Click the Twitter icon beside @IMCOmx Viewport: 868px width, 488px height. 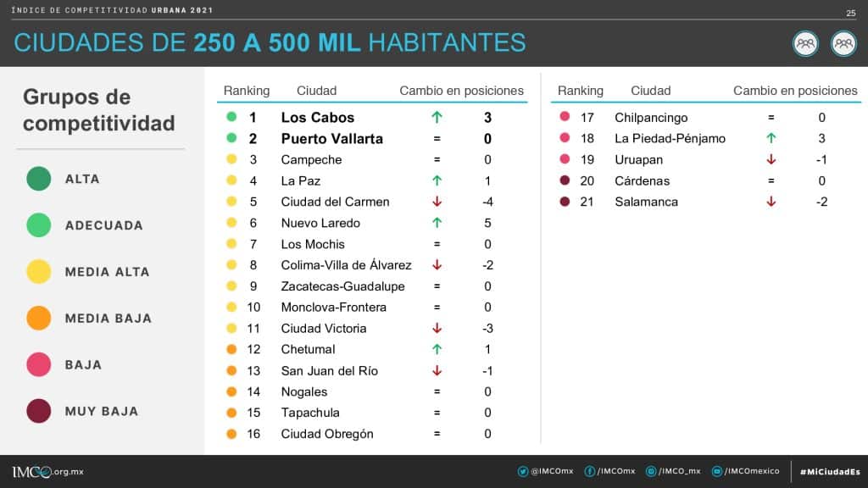click(522, 471)
